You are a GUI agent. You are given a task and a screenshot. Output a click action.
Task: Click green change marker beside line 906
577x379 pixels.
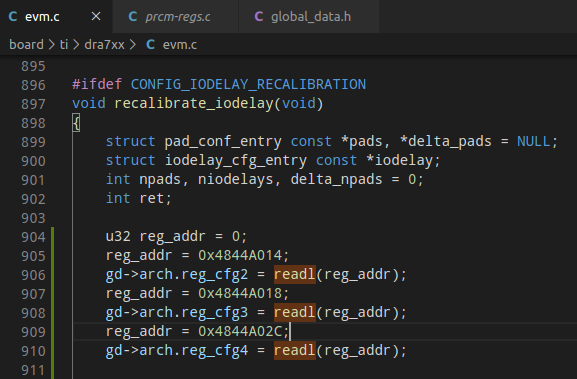coord(53,274)
